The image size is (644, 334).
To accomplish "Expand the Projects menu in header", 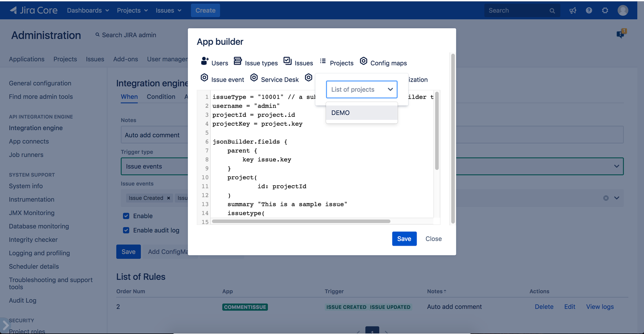I will point(132,10).
